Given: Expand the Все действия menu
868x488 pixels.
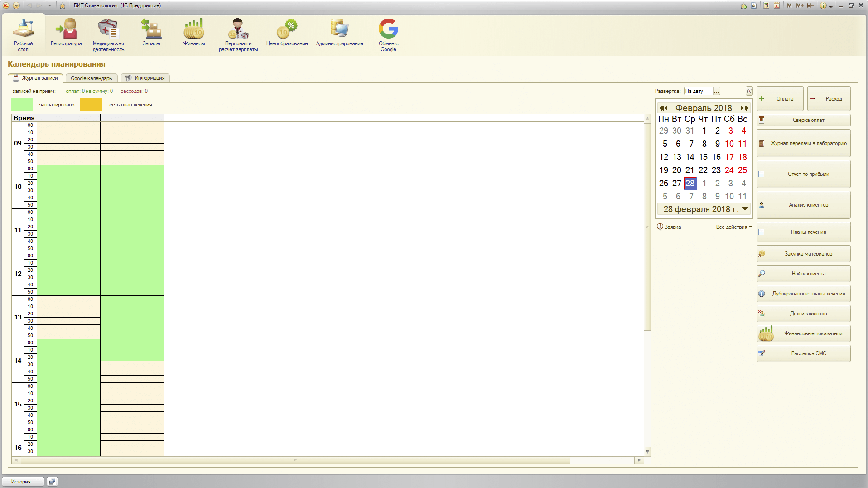Looking at the screenshot, I should point(733,227).
